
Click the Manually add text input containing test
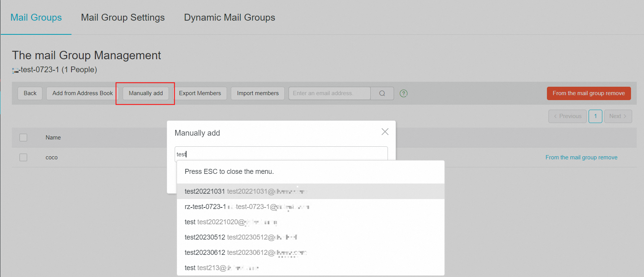(281, 154)
